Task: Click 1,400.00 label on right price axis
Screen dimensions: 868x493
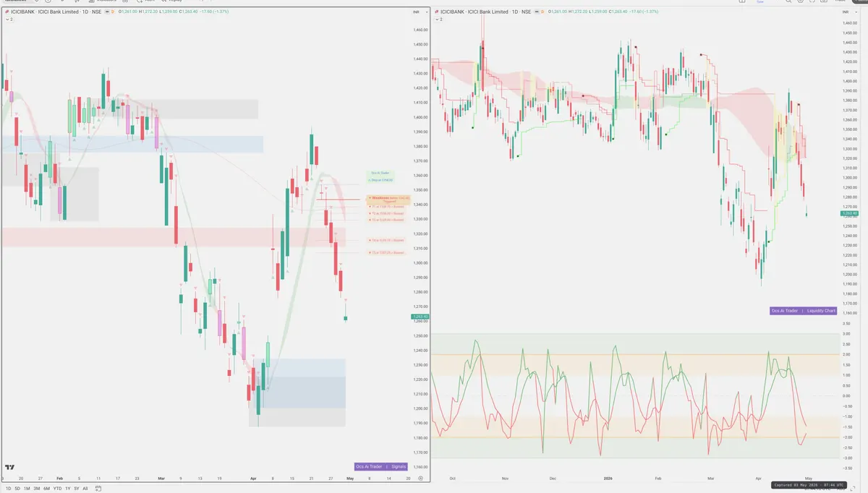Action: tap(849, 81)
